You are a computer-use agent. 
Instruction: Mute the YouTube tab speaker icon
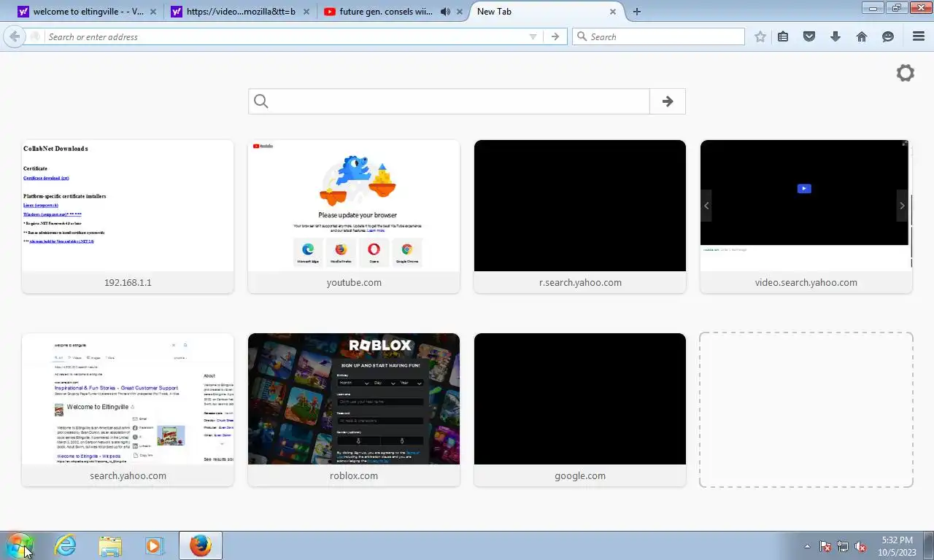click(445, 12)
